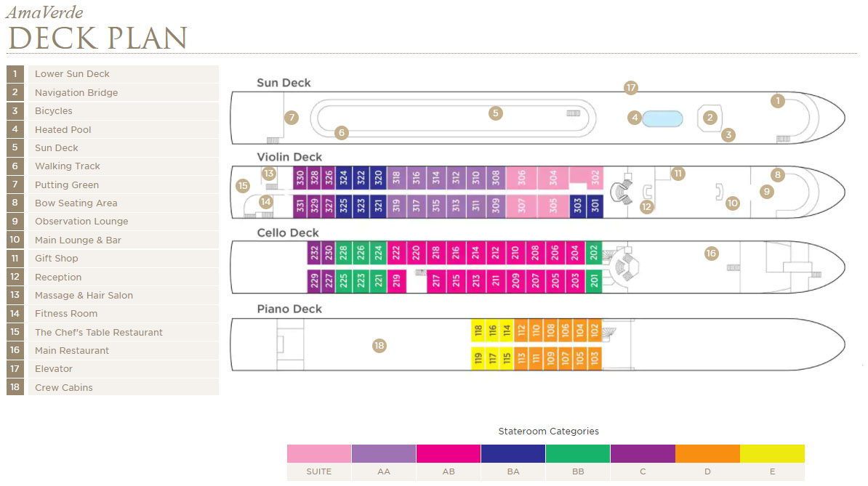Select the Walking Track legend row

click(x=113, y=166)
